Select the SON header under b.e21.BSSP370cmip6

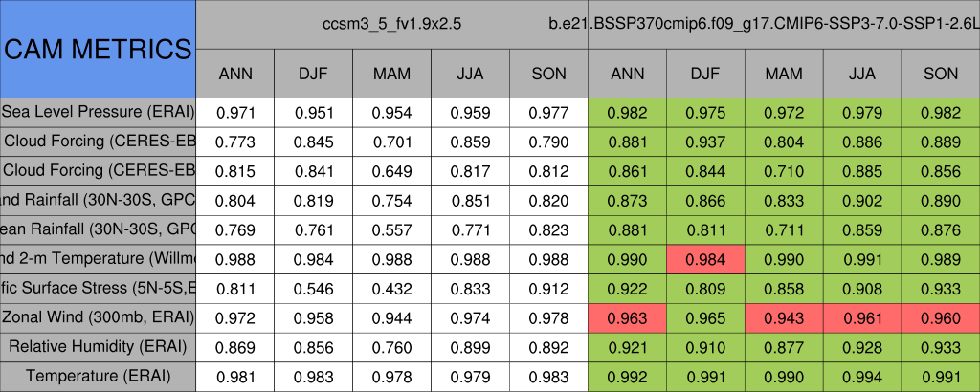(x=941, y=74)
